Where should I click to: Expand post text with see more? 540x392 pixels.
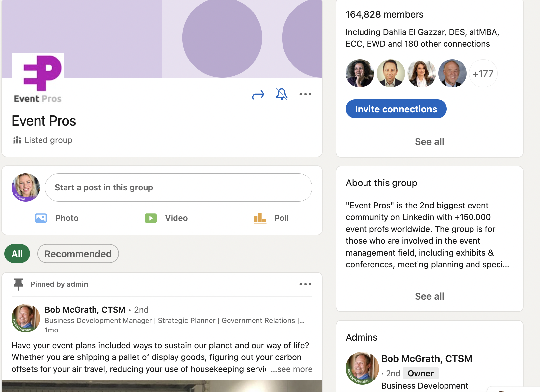click(291, 369)
